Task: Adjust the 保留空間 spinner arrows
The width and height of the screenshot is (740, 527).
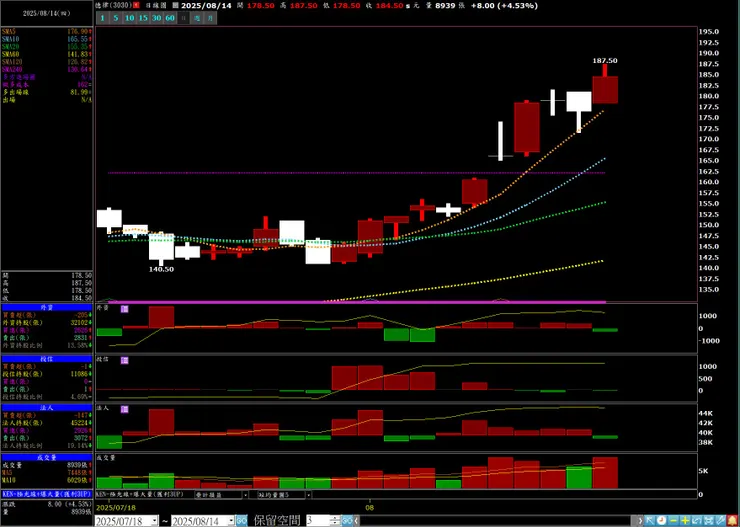Action: point(336,521)
